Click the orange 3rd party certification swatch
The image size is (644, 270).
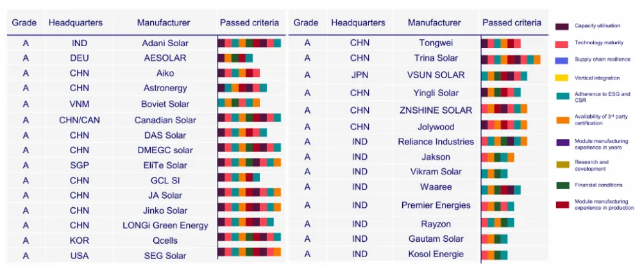coord(562,119)
